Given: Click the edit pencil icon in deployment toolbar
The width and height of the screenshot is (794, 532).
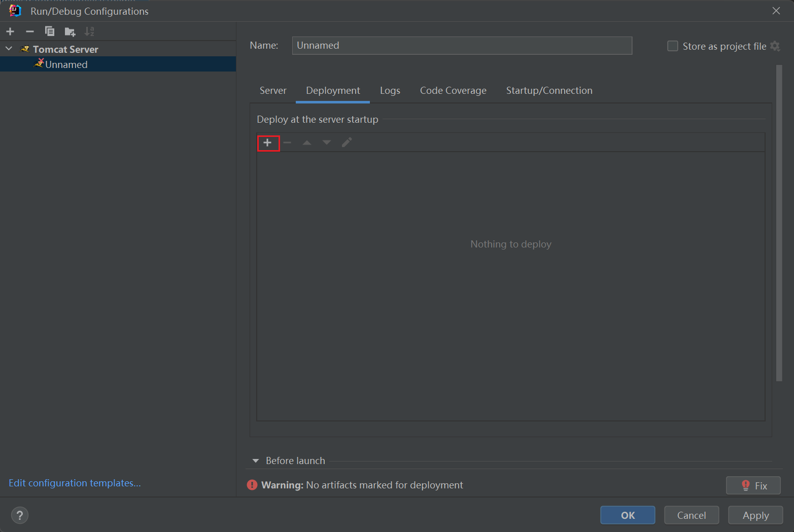Looking at the screenshot, I should point(347,143).
